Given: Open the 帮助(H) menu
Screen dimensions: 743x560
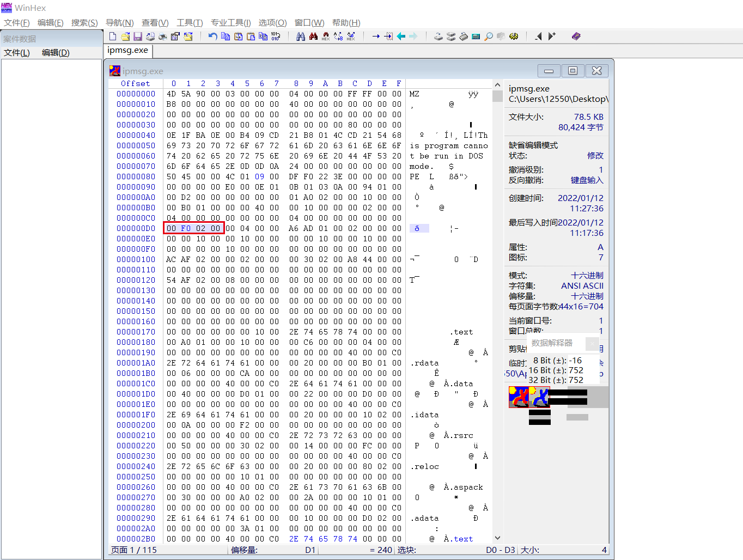Looking at the screenshot, I should [x=346, y=23].
